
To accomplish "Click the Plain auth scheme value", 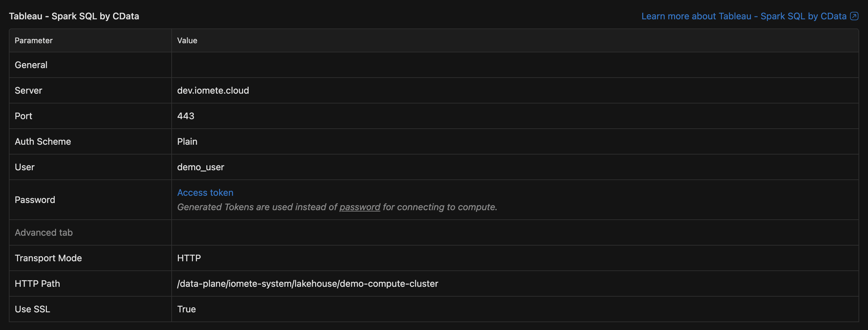I will click(187, 141).
